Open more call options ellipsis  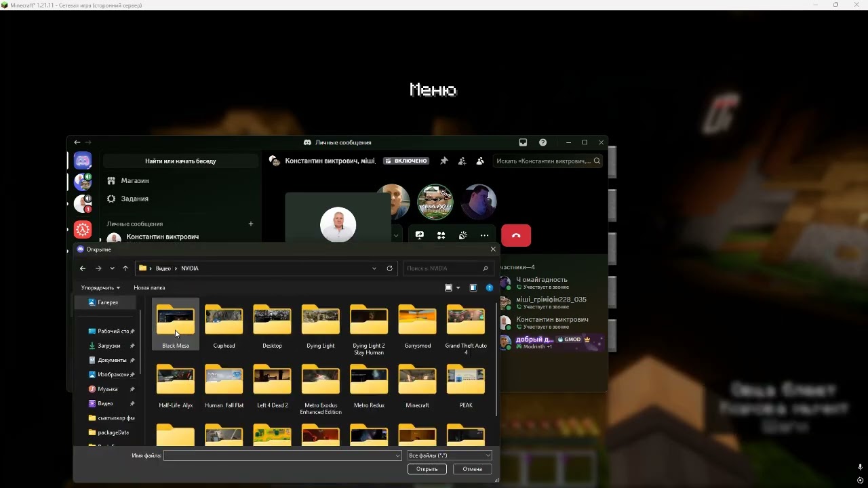tap(484, 235)
